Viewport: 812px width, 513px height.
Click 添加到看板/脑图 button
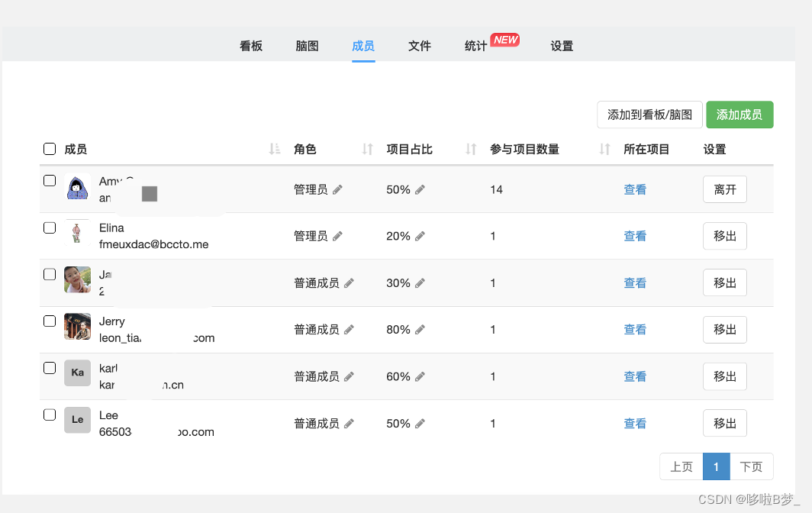click(649, 115)
